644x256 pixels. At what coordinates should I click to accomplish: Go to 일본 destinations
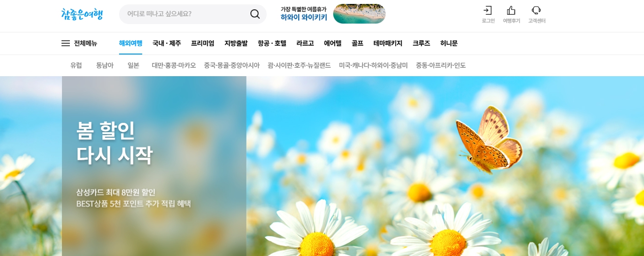(133, 65)
